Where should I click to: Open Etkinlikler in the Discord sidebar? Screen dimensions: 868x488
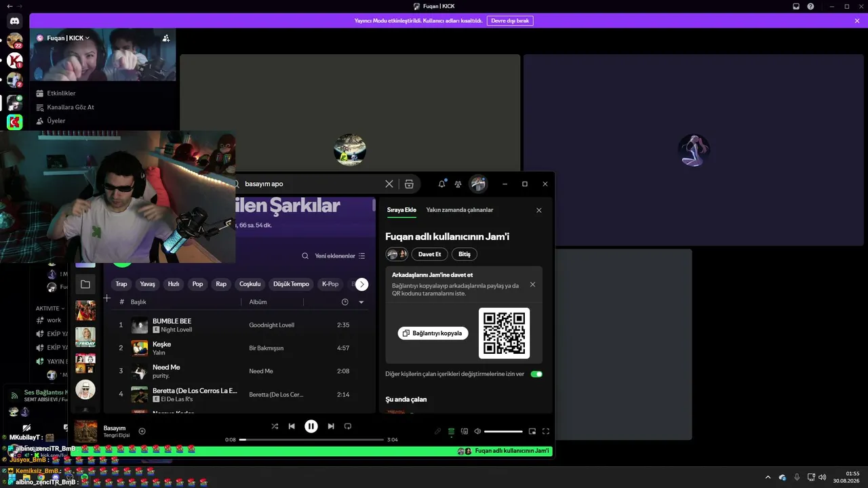(x=61, y=94)
